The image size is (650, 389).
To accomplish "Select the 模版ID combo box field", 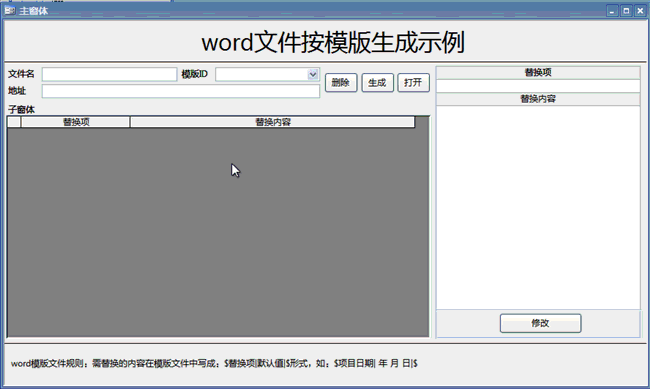I will (x=267, y=74).
